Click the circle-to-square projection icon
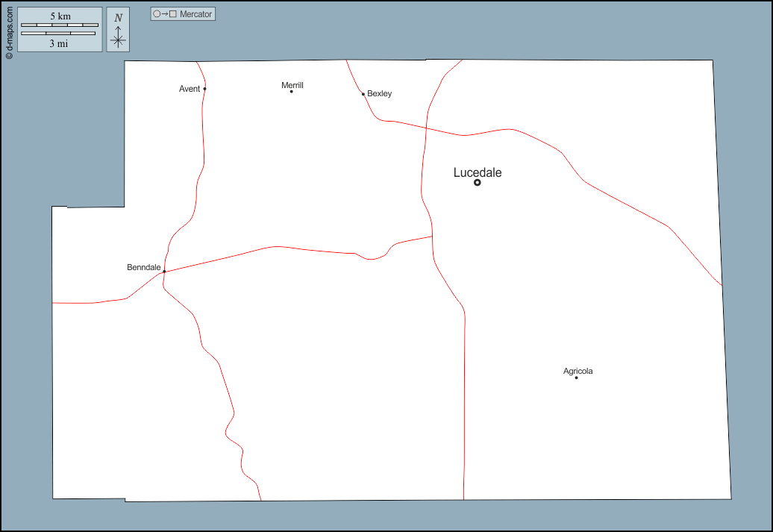This screenshot has width=773, height=532. coord(164,14)
